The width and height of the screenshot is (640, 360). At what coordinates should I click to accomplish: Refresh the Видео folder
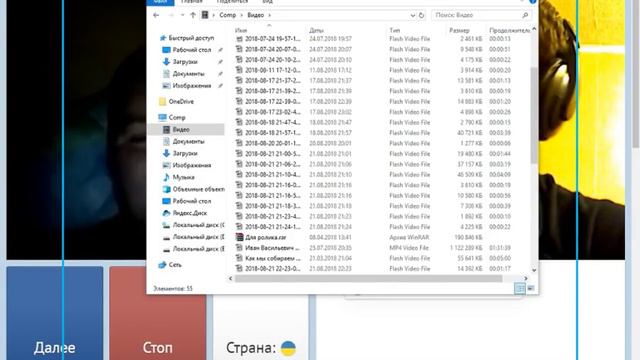[x=421, y=15]
